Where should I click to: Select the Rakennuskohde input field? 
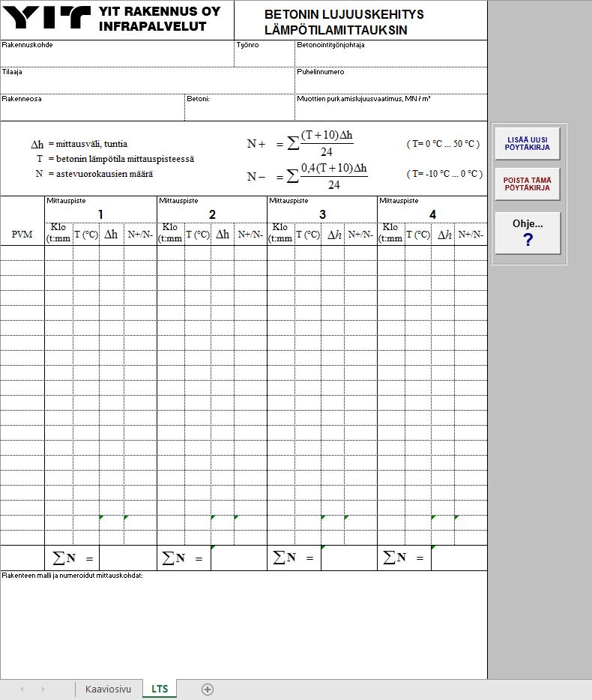click(x=117, y=54)
